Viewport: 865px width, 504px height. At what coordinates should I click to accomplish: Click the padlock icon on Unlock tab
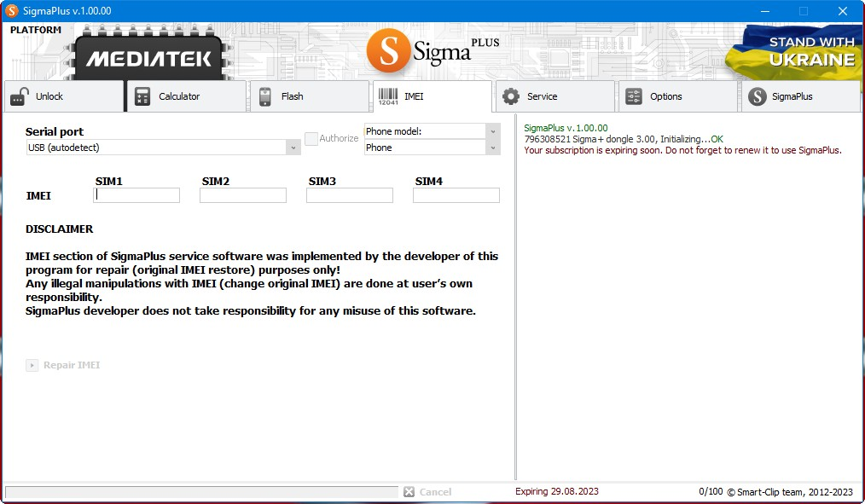point(20,97)
